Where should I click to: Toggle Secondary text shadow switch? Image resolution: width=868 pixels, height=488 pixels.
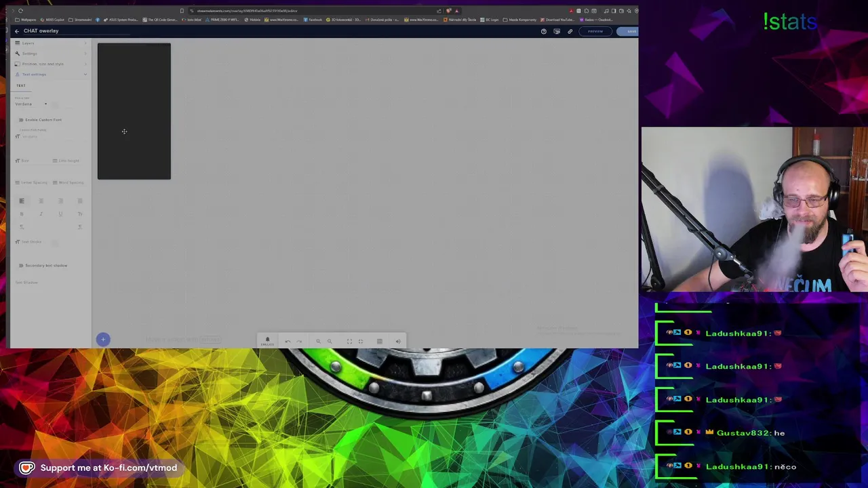(21, 266)
